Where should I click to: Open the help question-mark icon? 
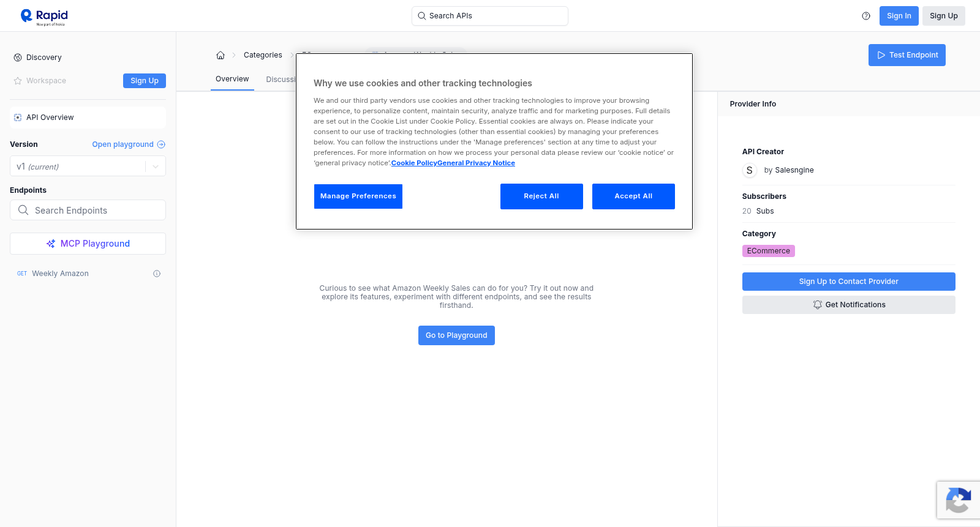pos(866,16)
